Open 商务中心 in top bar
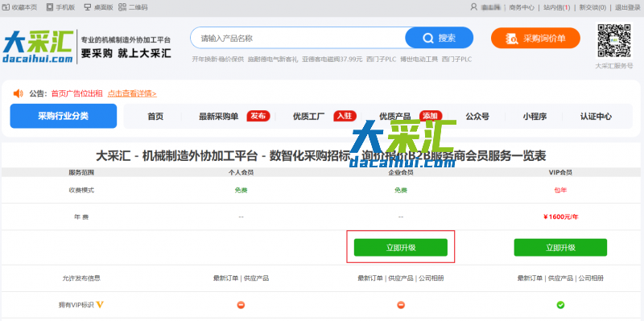This screenshot has height=321, width=644. coord(522,7)
